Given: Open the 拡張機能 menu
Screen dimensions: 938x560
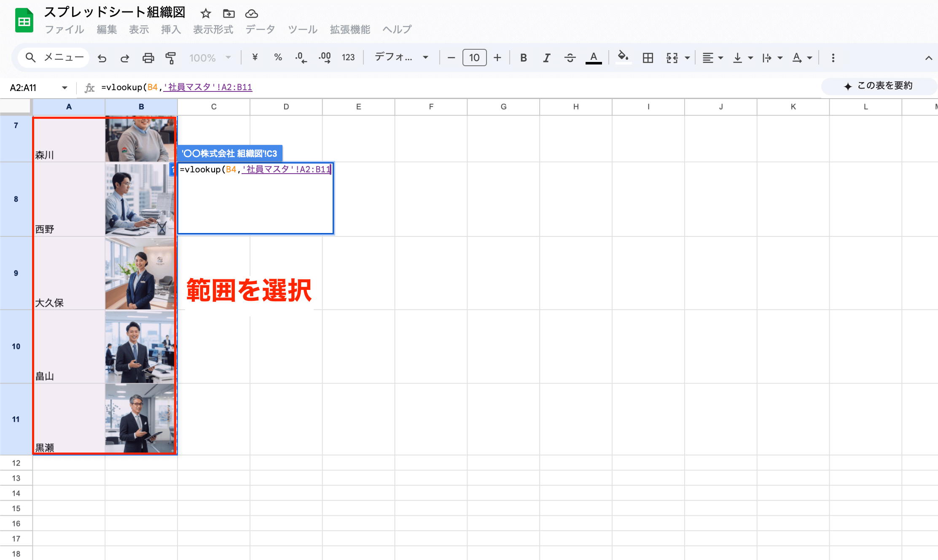Looking at the screenshot, I should pos(349,29).
